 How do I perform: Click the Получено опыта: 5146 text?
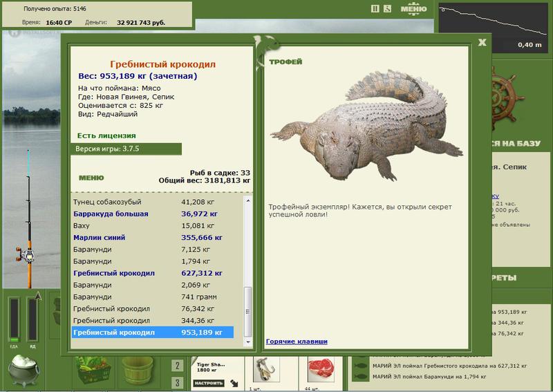(x=55, y=9)
